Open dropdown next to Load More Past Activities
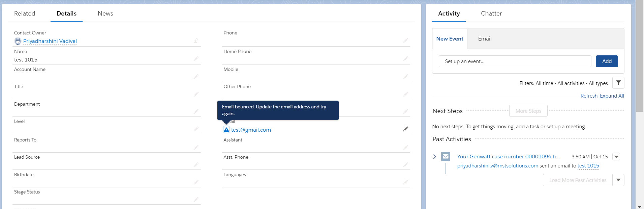644x209 pixels. coord(618,180)
